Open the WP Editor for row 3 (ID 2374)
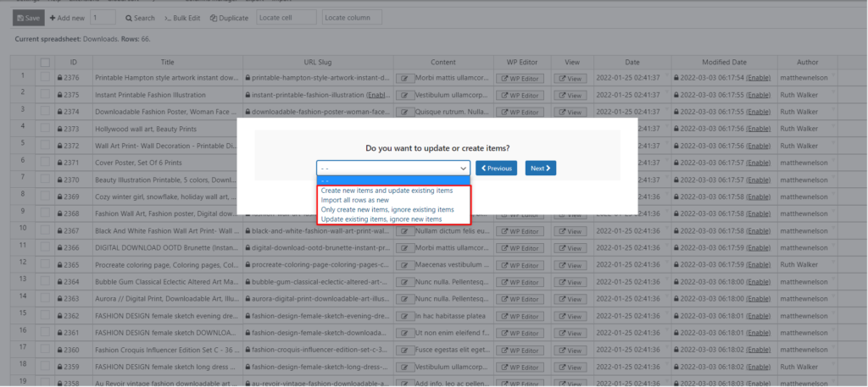868x387 pixels. point(520,113)
